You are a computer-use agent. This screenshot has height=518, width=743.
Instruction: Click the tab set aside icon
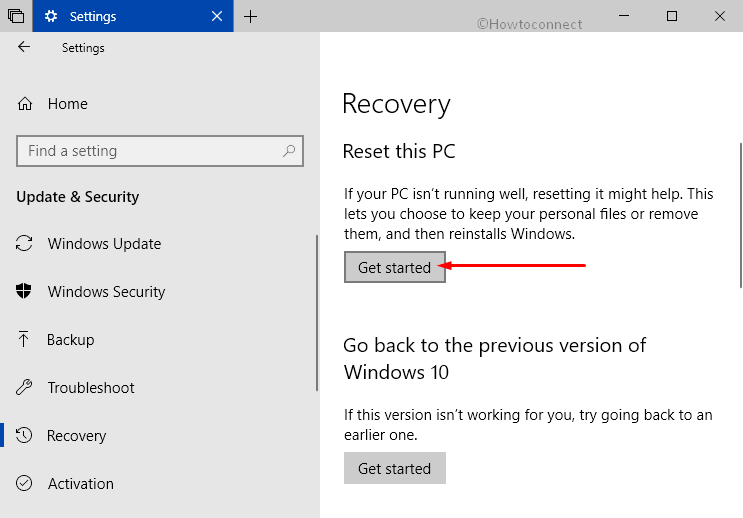(16, 16)
